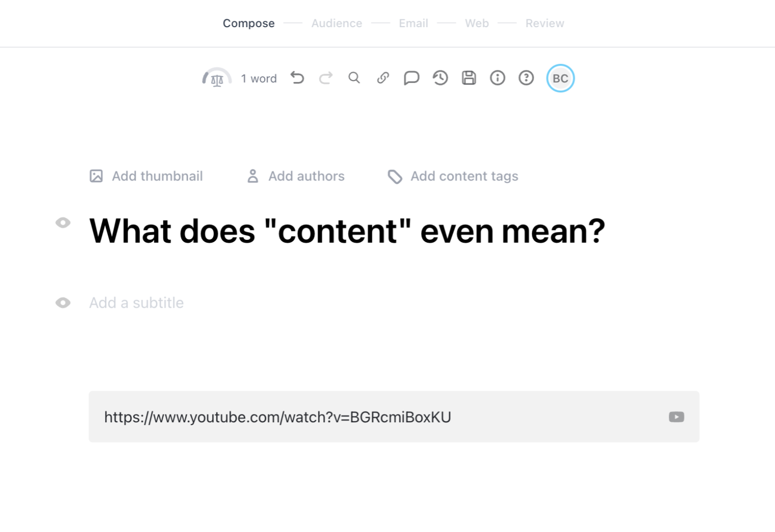Click the info circle icon

coord(497,78)
